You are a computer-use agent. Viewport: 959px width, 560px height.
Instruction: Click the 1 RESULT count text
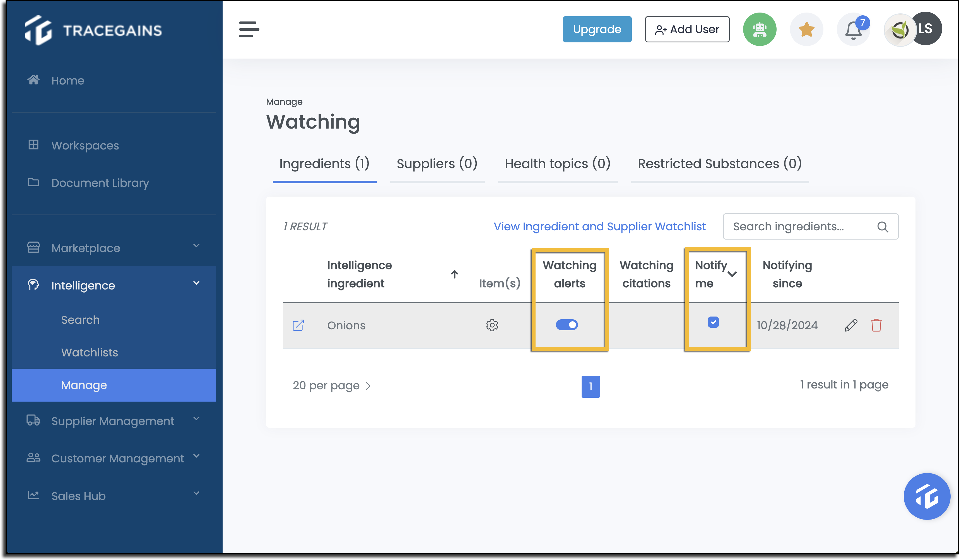tap(305, 227)
